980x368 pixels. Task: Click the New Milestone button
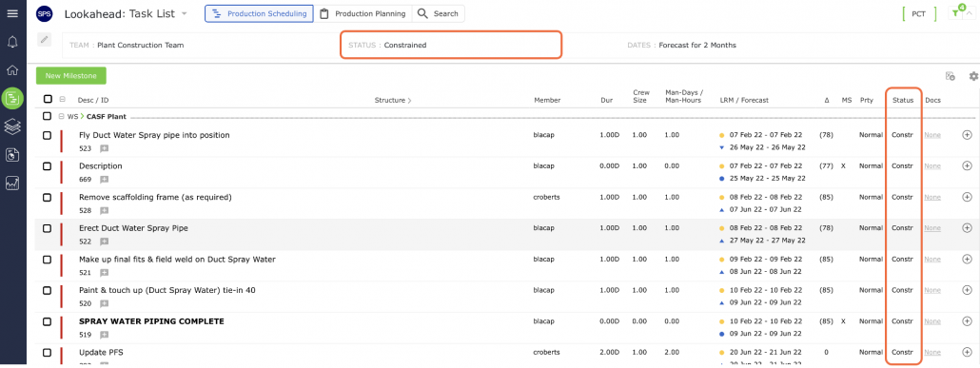[x=71, y=76]
